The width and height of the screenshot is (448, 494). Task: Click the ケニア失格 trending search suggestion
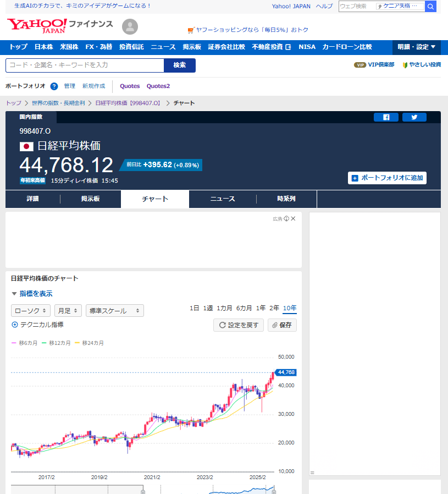pyautogui.click(x=400, y=6)
